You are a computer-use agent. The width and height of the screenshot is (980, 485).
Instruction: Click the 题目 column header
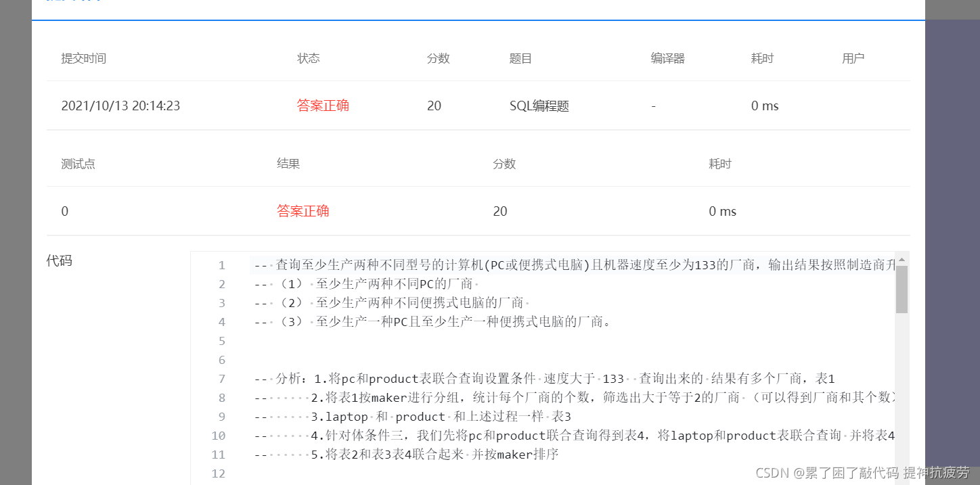(x=521, y=58)
